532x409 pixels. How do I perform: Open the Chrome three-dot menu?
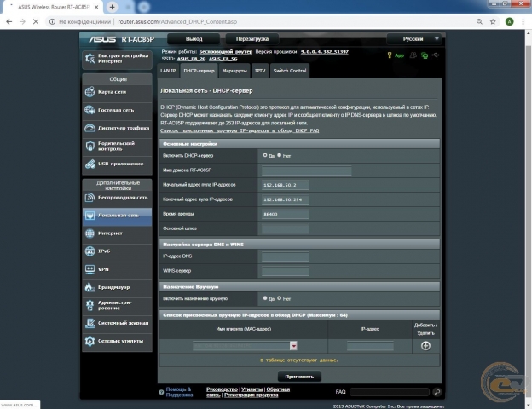[x=523, y=21]
